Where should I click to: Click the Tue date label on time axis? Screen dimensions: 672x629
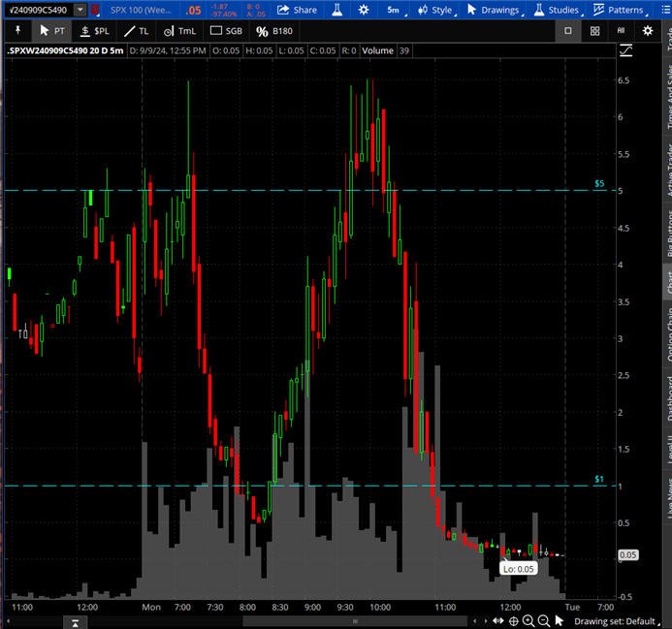pos(572,607)
